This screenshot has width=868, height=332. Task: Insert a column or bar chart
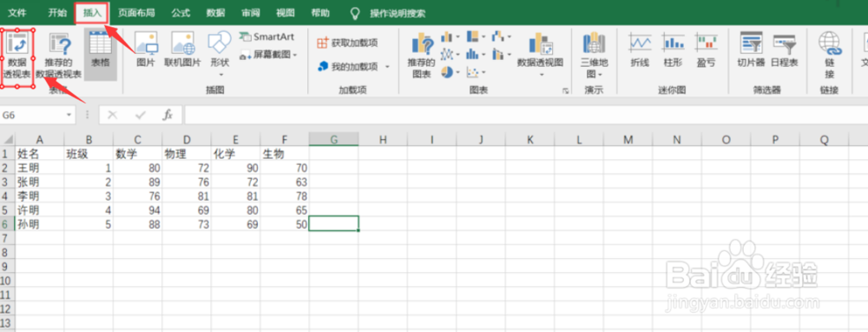[x=450, y=37]
